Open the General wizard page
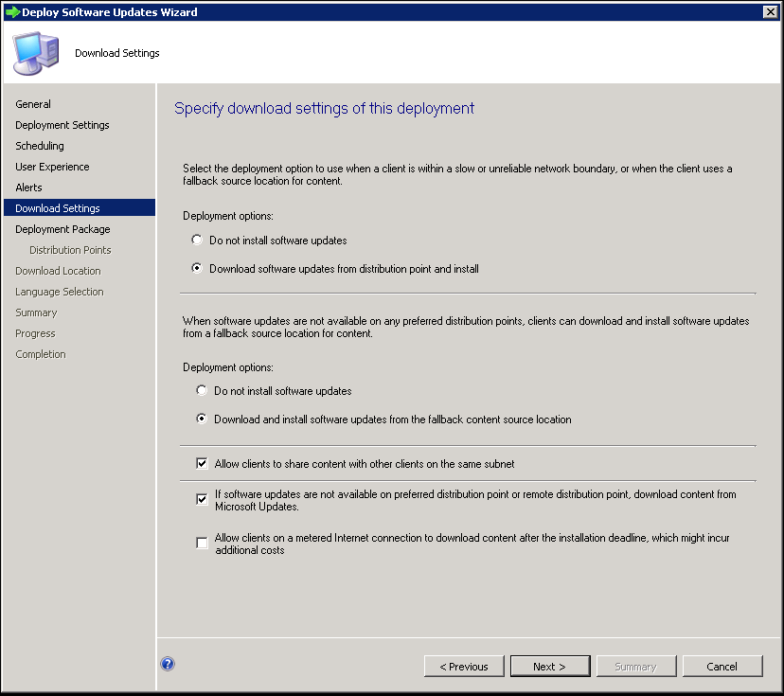Screen dimensions: 784x696 pyautogui.click(x=33, y=104)
